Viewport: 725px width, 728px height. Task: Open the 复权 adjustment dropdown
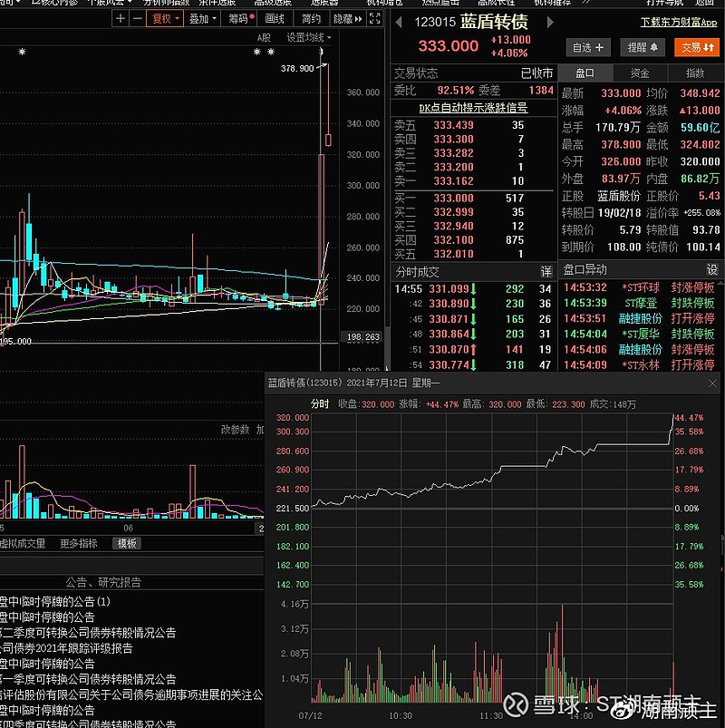(x=165, y=18)
